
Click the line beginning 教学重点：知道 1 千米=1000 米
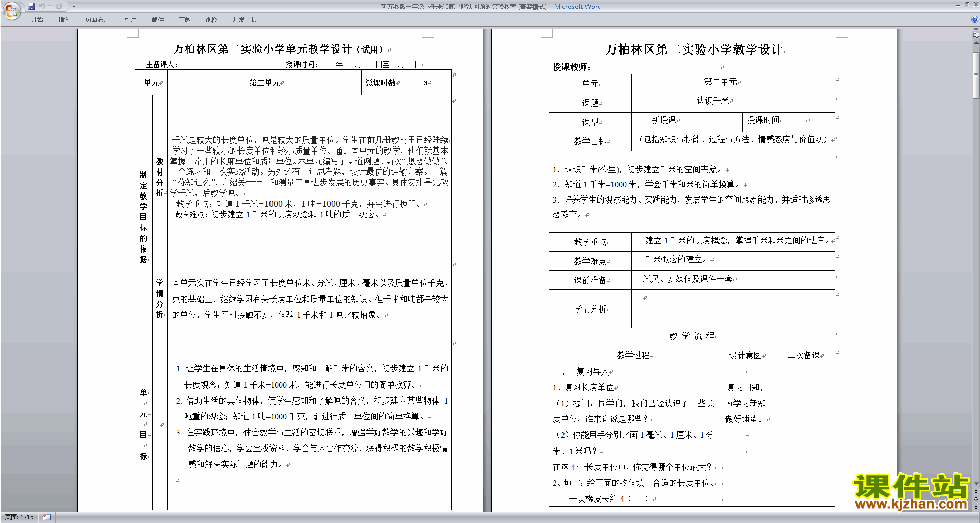[299, 204]
